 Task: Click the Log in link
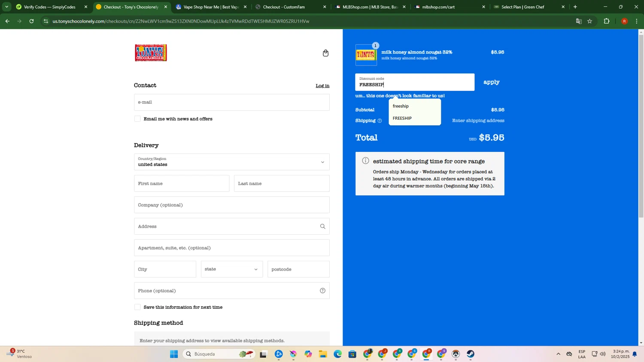click(322, 86)
